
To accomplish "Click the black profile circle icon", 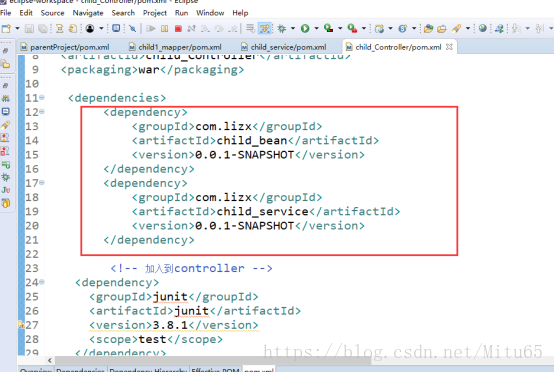I will coord(90,29).
